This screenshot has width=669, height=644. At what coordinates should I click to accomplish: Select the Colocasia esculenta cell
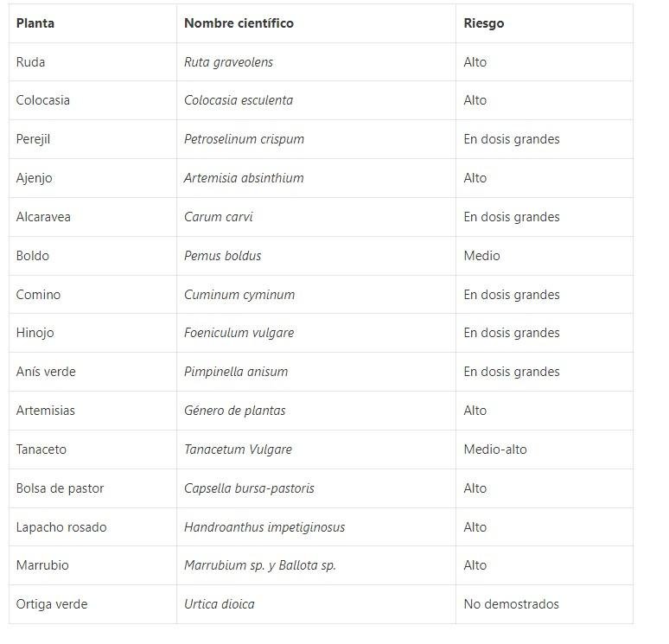tap(239, 100)
